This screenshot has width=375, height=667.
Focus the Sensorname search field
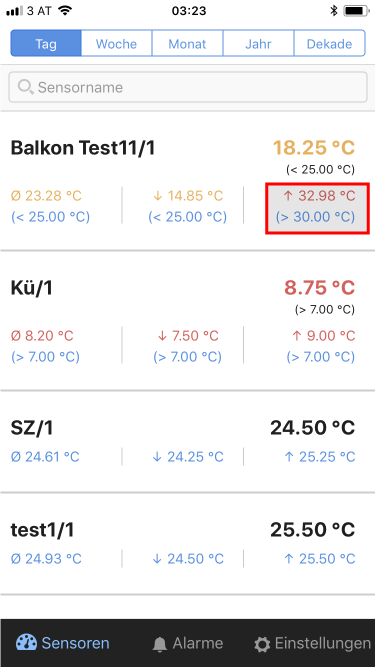pos(188,87)
